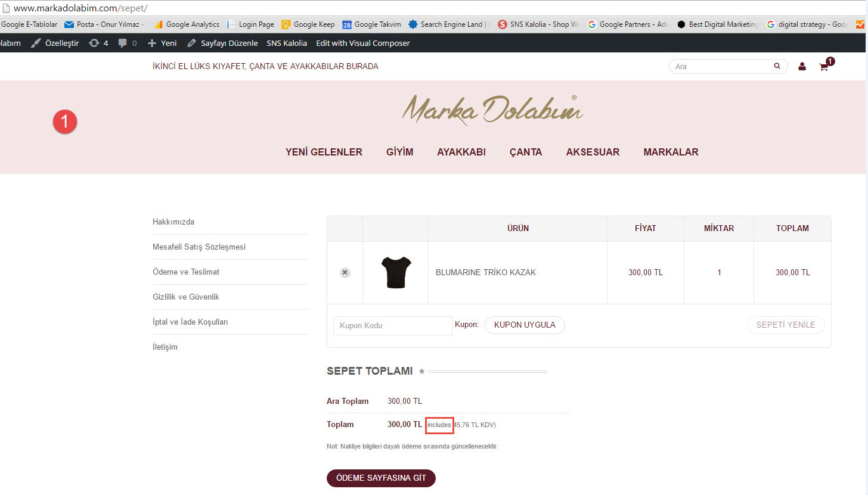Click the search magnifier icon

point(777,67)
